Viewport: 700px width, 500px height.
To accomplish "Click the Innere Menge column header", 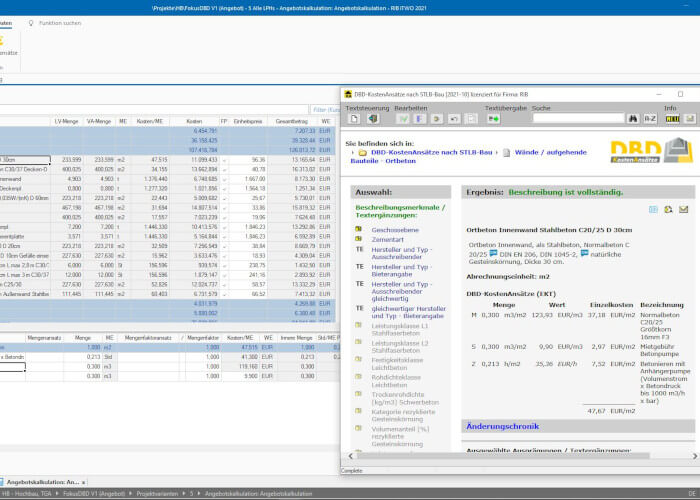I will pyautogui.click(x=296, y=338).
